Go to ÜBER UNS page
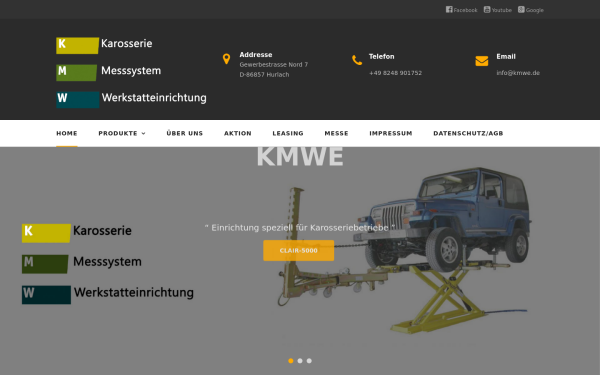Screen dimensions: 600x375 pyautogui.click(x=184, y=133)
